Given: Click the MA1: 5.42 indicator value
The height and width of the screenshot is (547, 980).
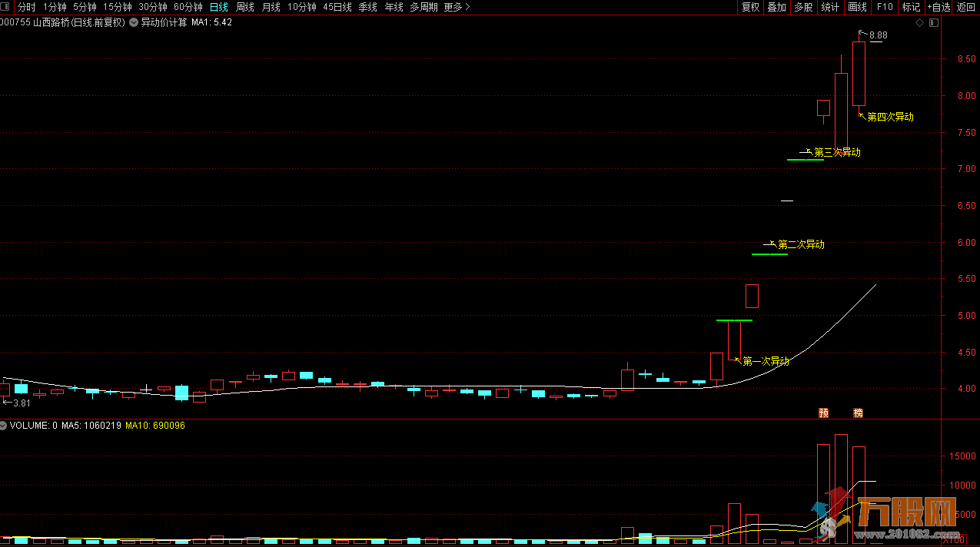Looking at the screenshot, I should coord(211,22).
